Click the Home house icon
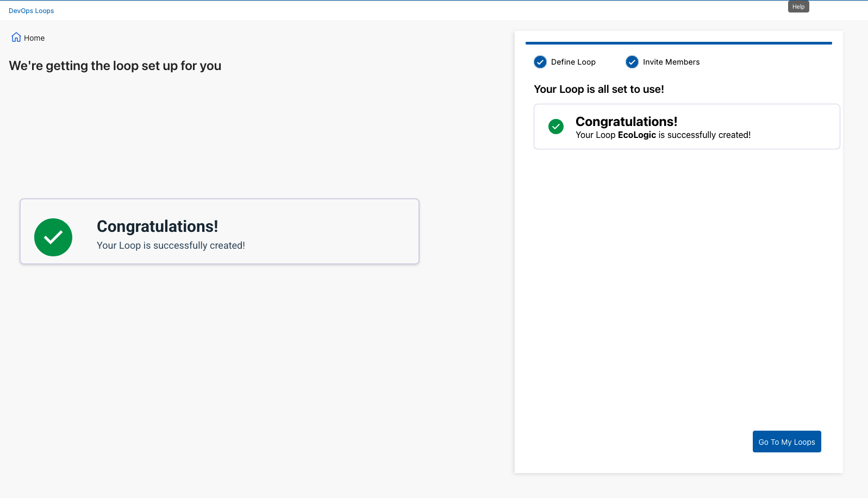 tap(16, 37)
